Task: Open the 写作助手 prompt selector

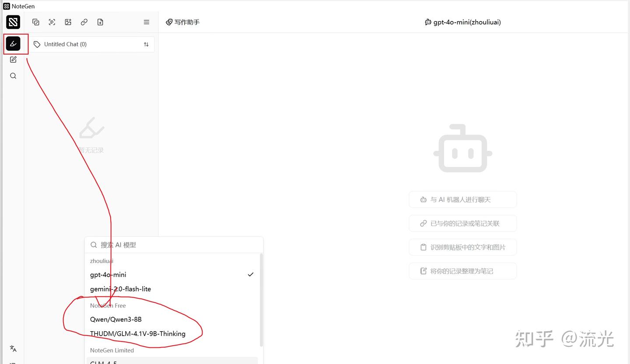Action: pyautogui.click(x=183, y=22)
